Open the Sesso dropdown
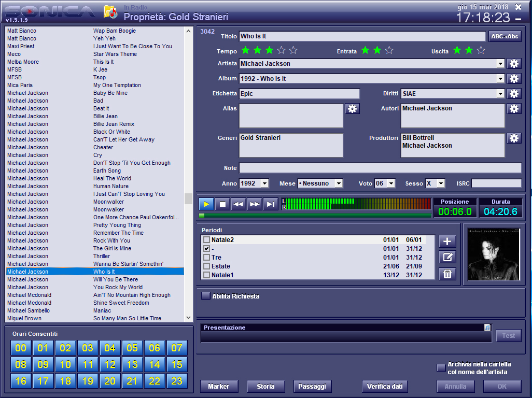Image resolution: width=532 pixels, height=398 pixels. [441, 183]
